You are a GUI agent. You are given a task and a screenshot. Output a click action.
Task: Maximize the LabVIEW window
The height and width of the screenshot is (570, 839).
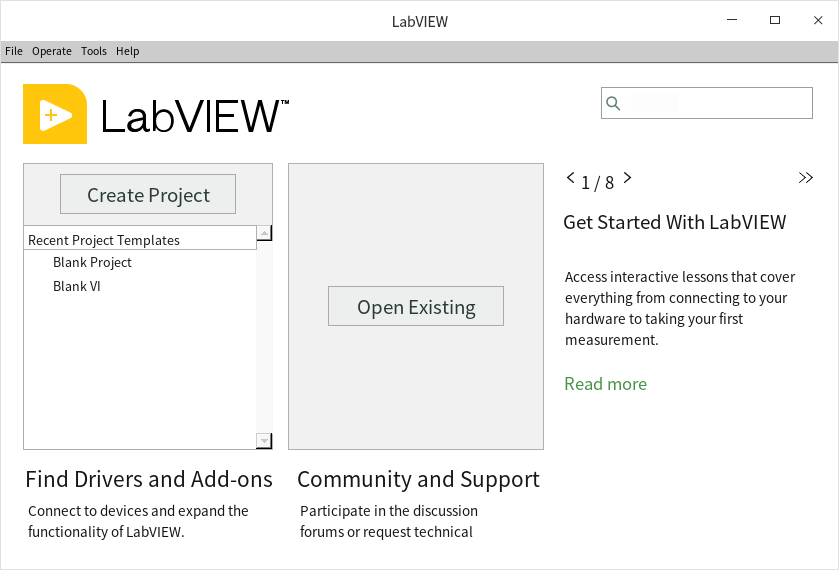pyautogui.click(x=774, y=20)
